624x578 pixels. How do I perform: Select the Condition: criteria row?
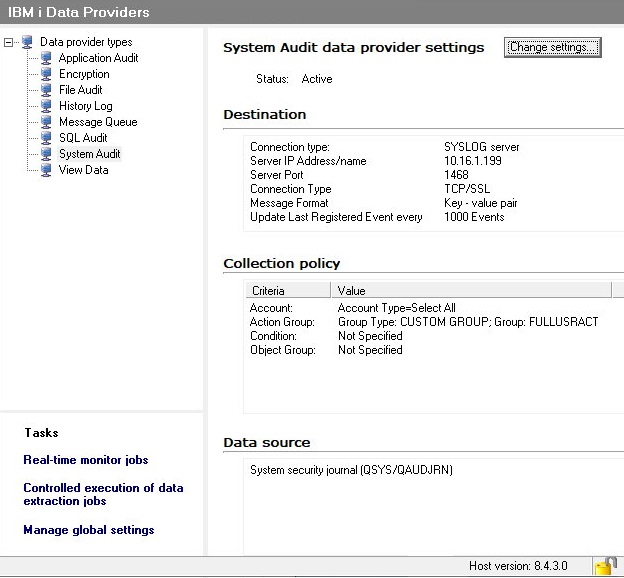(273, 336)
